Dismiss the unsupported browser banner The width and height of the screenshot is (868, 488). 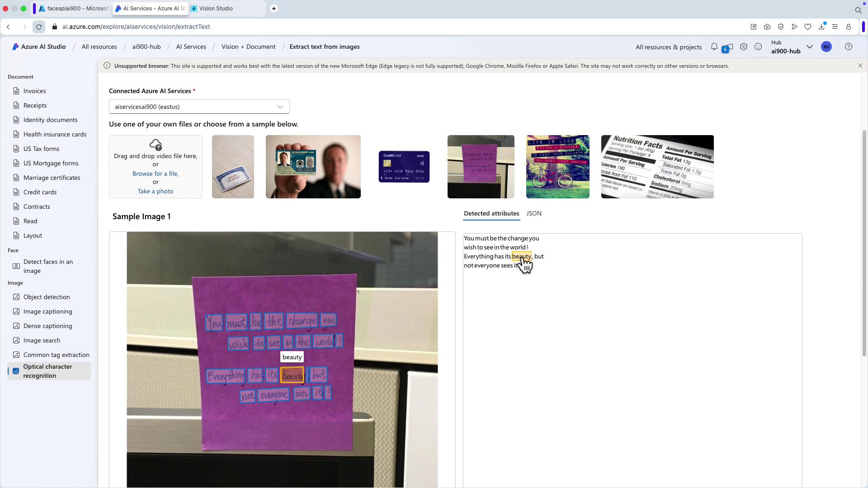[x=860, y=66]
